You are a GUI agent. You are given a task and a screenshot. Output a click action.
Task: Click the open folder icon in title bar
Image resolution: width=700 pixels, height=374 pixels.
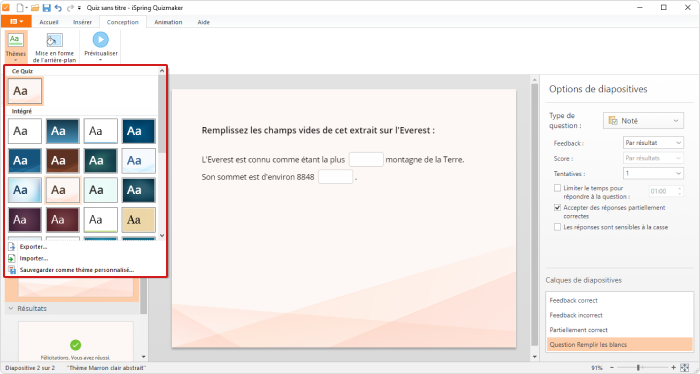pyautogui.click(x=35, y=8)
